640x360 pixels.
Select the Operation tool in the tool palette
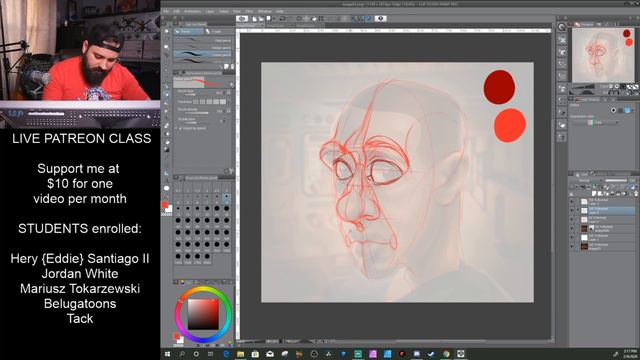point(167,47)
